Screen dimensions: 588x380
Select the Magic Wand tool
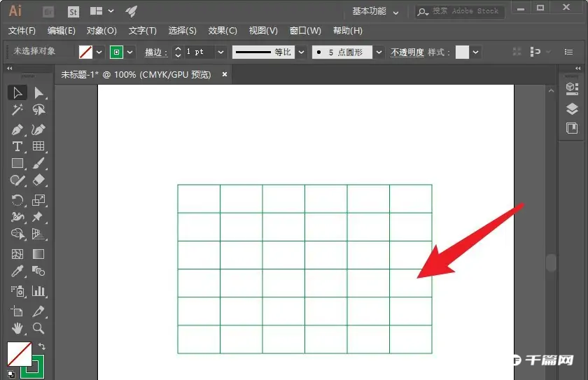[x=17, y=110]
